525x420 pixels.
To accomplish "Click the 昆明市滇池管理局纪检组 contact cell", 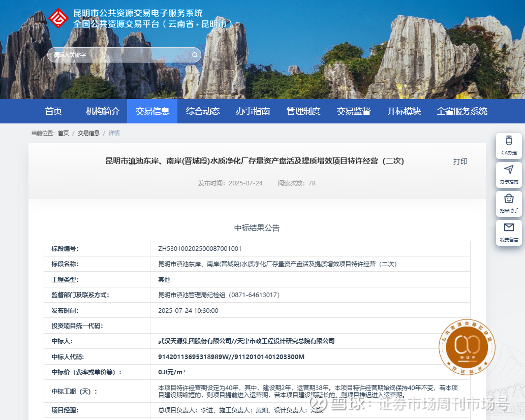I will (x=310, y=295).
